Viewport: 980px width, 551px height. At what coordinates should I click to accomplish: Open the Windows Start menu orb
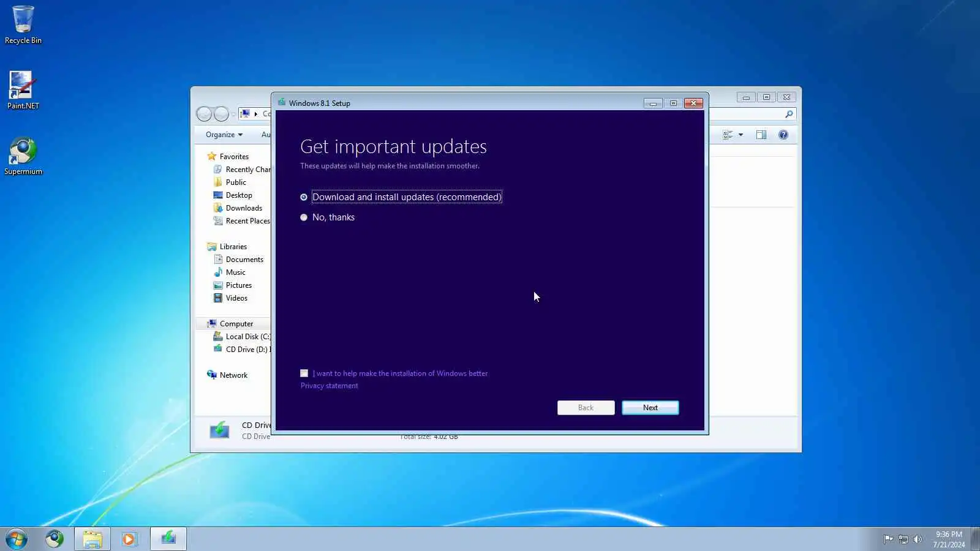[x=17, y=539]
